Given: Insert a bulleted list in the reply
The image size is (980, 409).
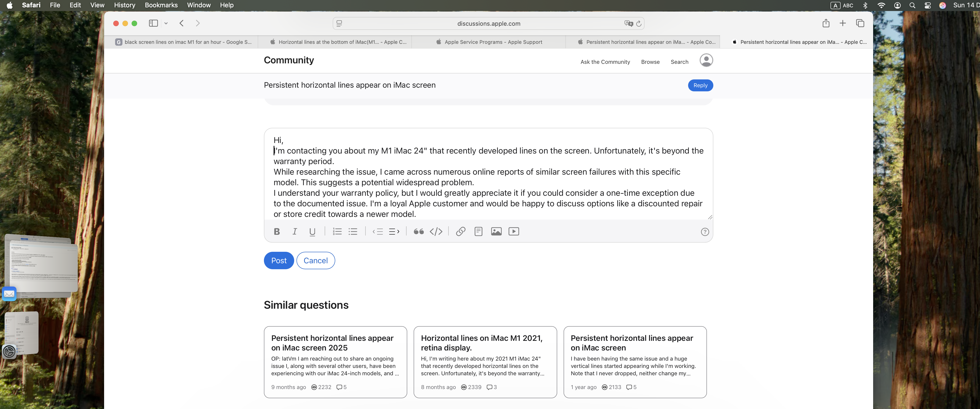Looking at the screenshot, I should (x=353, y=232).
